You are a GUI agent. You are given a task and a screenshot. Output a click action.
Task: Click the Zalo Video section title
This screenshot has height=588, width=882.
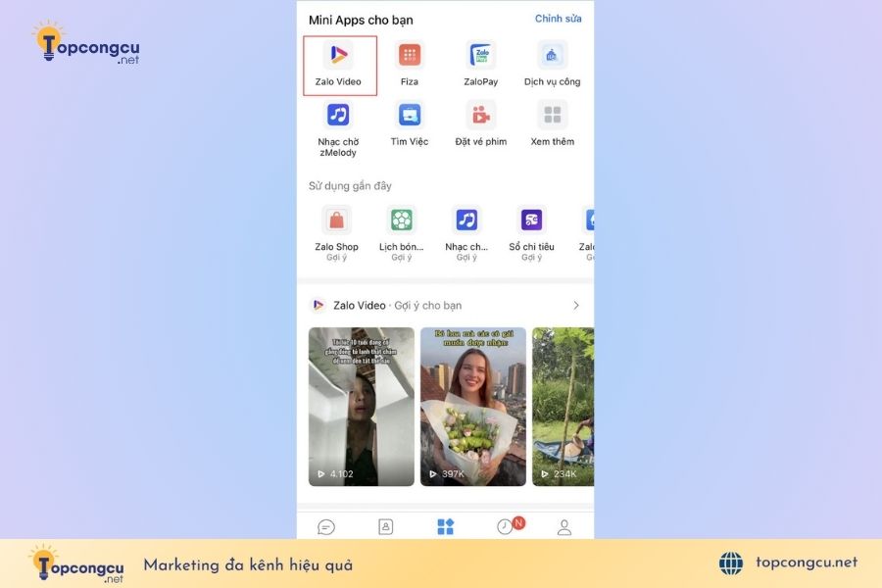360,306
